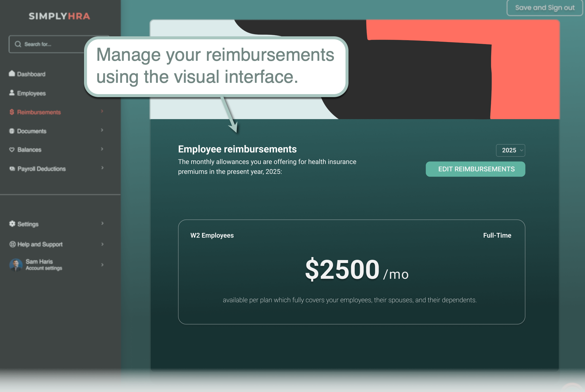This screenshot has width=585, height=392.
Task: Open the Dashboard menu item
Action: (x=31, y=74)
